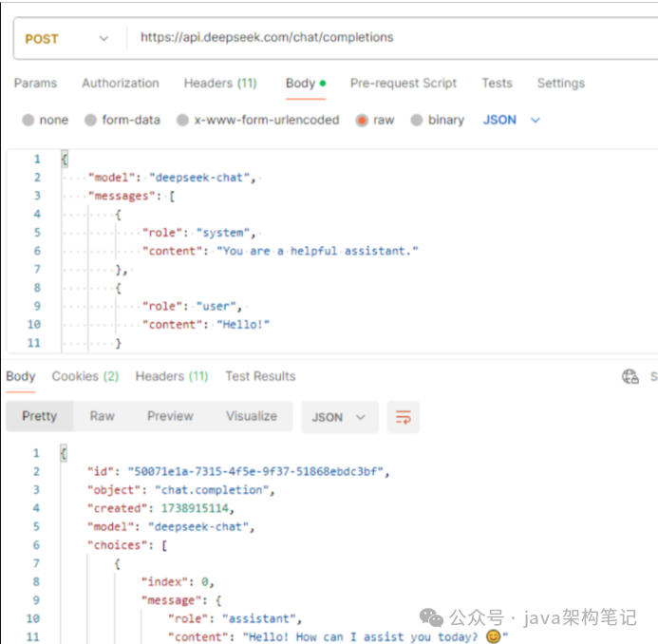Click the "deepseek-chat" model value in response
Screen dimensions: 658x644
(x=198, y=527)
